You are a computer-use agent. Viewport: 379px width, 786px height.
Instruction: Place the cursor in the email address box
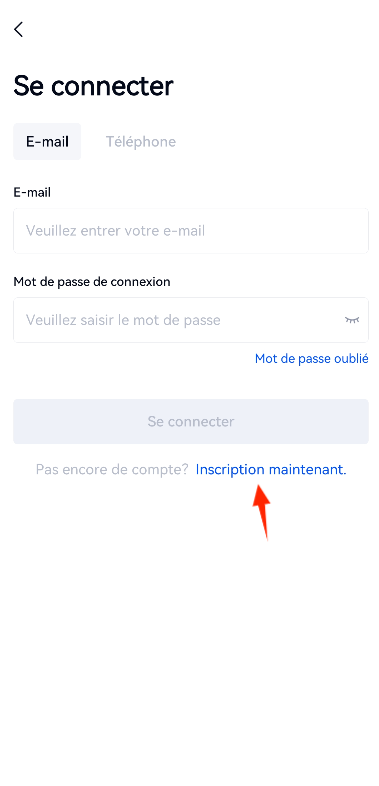pos(191,231)
